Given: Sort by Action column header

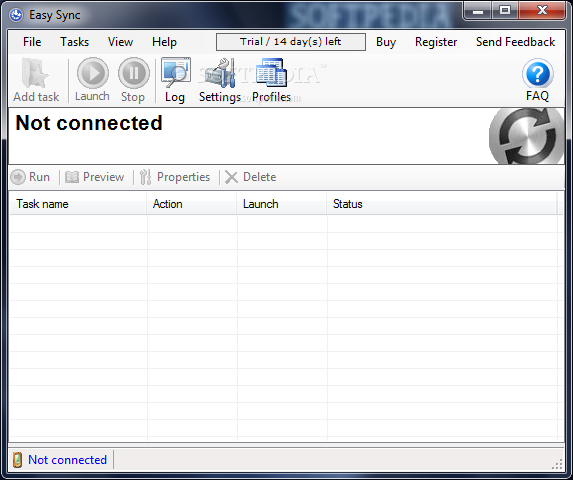Looking at the screenshot, I should tap(192, 204).
